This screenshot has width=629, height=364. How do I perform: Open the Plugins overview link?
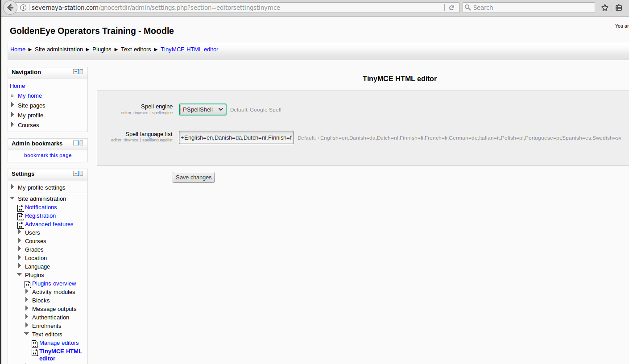point(54,284)
